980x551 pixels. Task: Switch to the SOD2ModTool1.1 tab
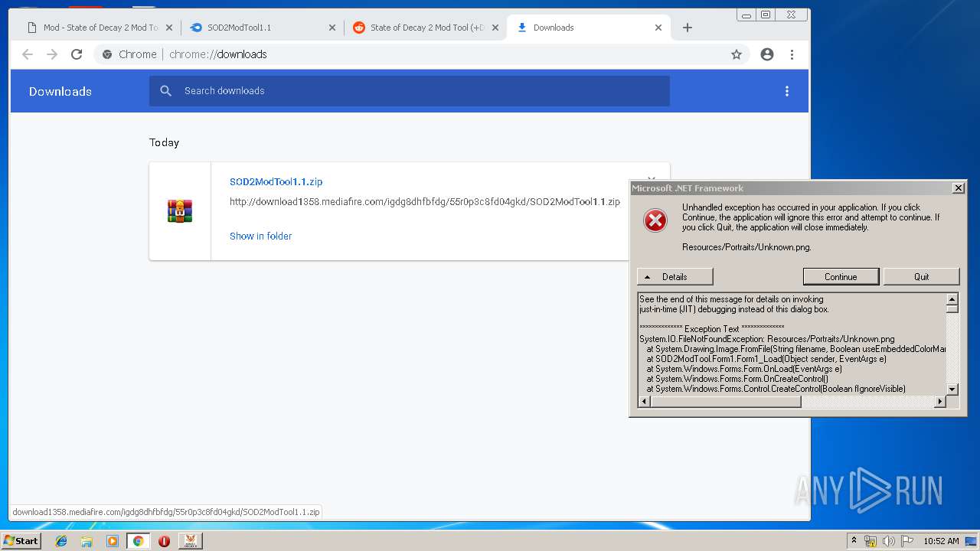click(x=260, y=28)
